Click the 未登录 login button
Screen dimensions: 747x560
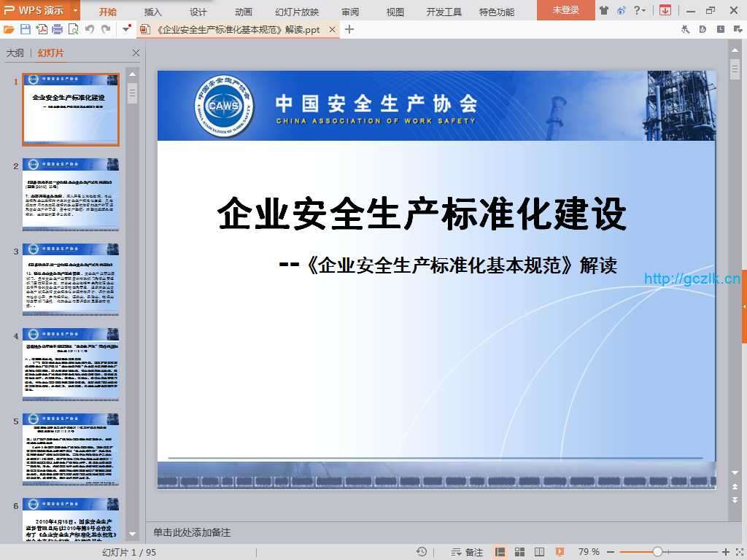[x=565, y=10]
